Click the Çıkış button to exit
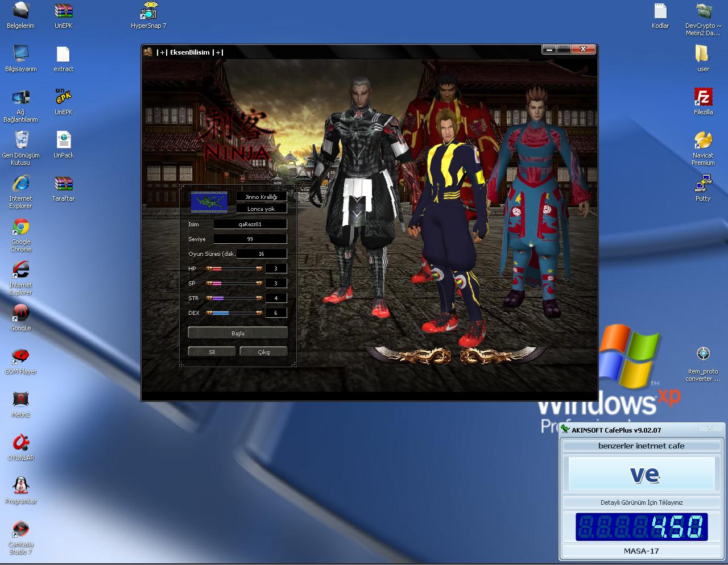Screen dimensions: 728x565 (x=264, y=352)
